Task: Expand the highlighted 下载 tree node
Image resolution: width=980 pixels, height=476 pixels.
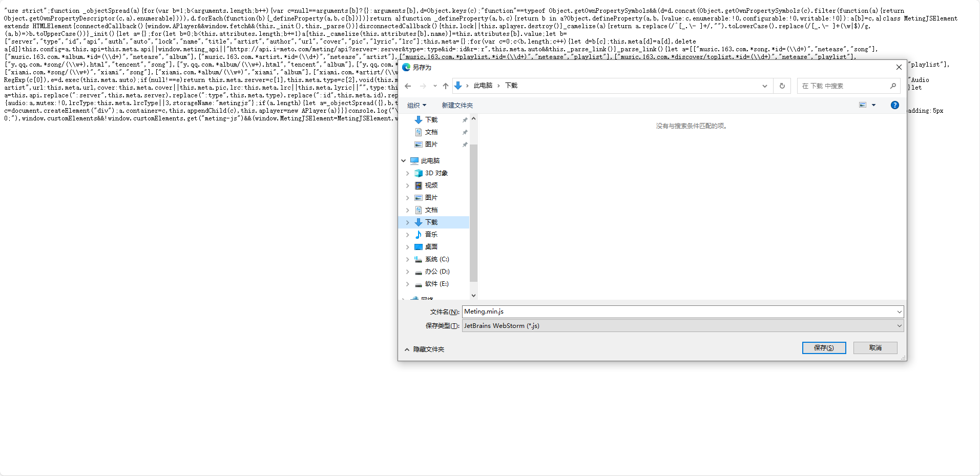Action: [x=408, y=222]
